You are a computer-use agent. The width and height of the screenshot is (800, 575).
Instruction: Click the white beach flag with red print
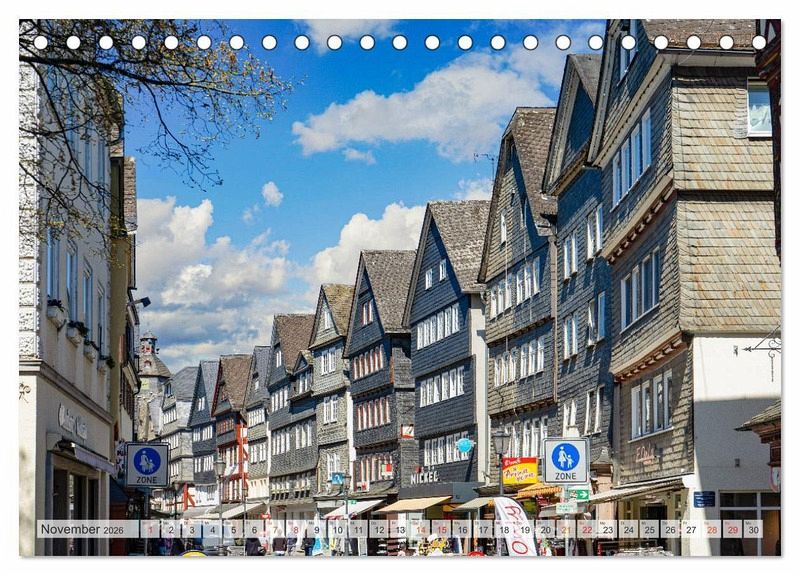(515, 526)
